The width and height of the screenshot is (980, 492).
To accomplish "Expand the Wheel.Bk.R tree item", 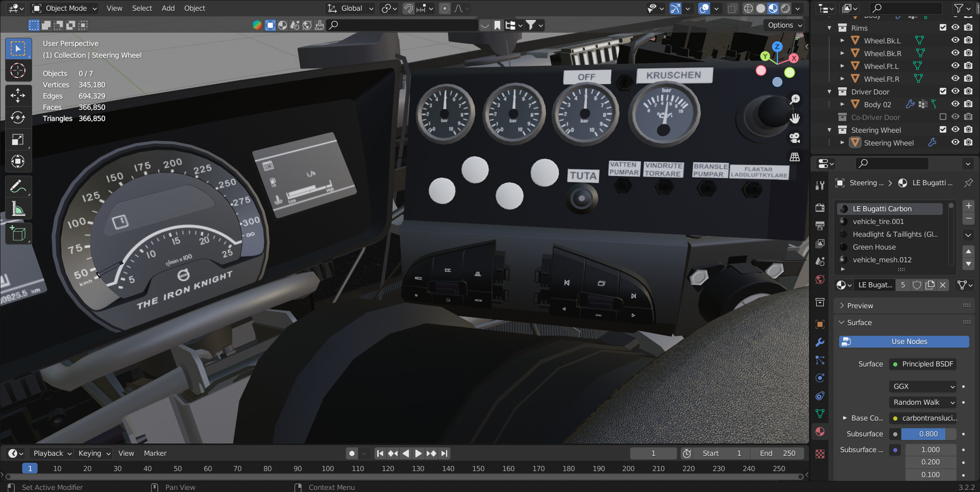I will pyautogui.click(x=842, y=53).
